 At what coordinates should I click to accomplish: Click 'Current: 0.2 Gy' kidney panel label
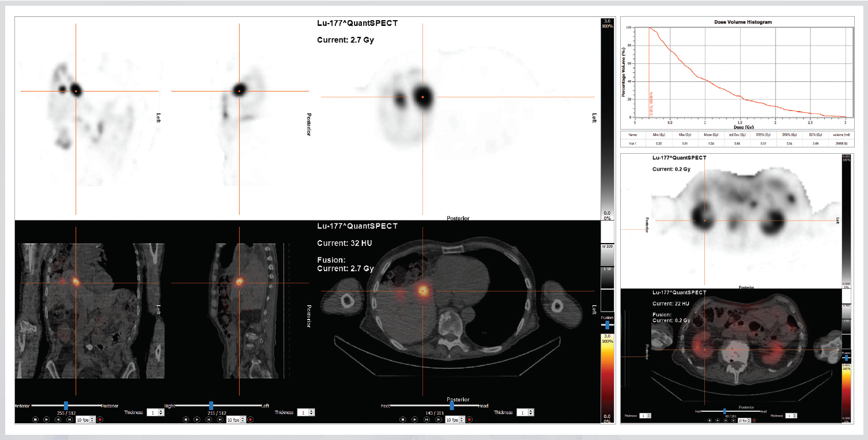[671, 169]
